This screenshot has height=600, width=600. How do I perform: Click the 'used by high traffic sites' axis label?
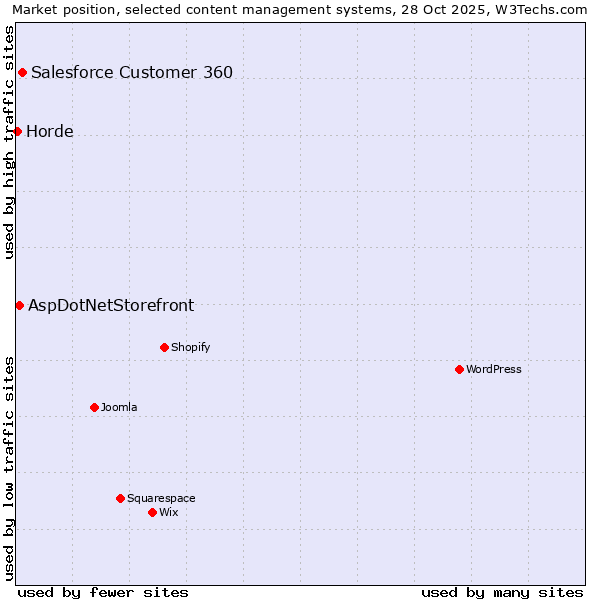coord(10,142)
